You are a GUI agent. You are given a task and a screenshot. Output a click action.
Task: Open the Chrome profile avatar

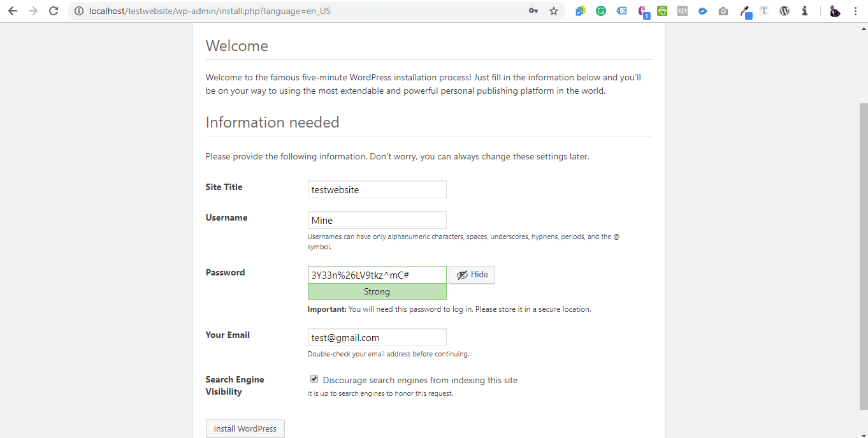point(835,11)
